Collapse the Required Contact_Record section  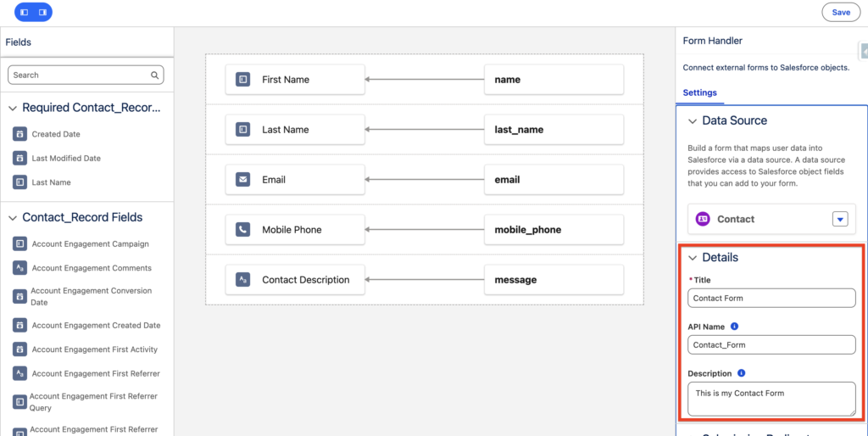coord(13,108)
